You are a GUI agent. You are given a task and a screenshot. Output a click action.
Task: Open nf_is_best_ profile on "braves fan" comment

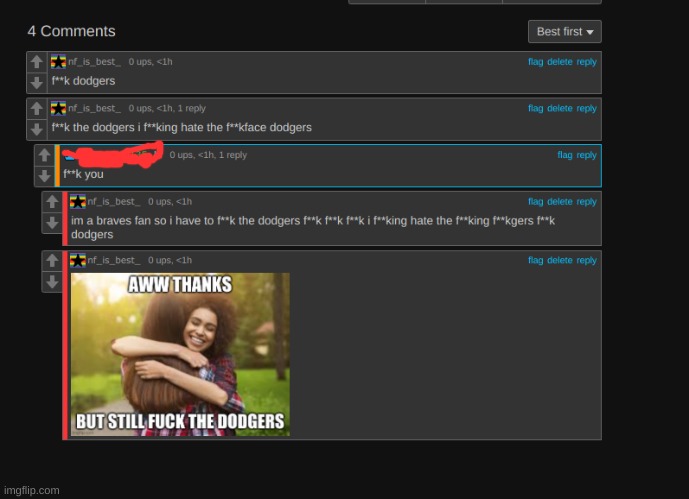coord(114,202)
